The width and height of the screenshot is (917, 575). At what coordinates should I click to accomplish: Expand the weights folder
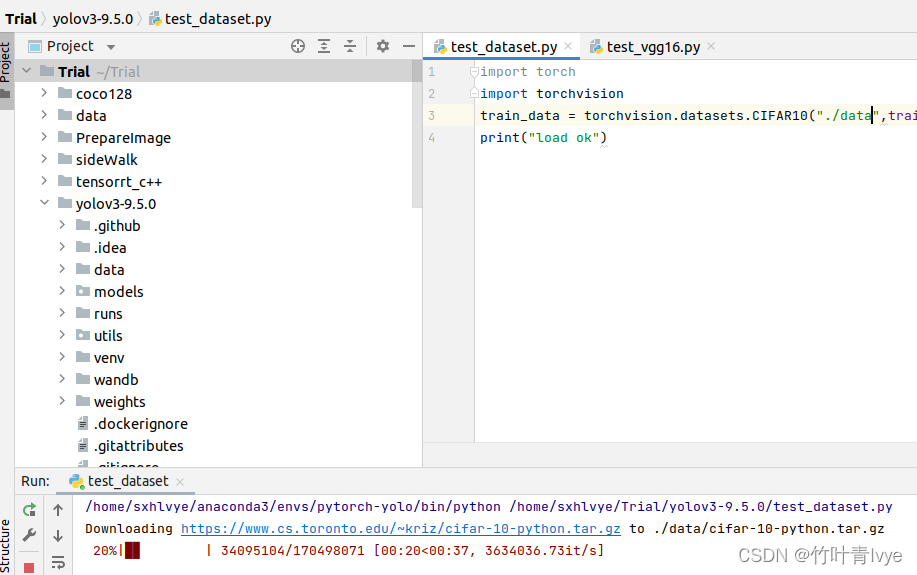[62, 401]
